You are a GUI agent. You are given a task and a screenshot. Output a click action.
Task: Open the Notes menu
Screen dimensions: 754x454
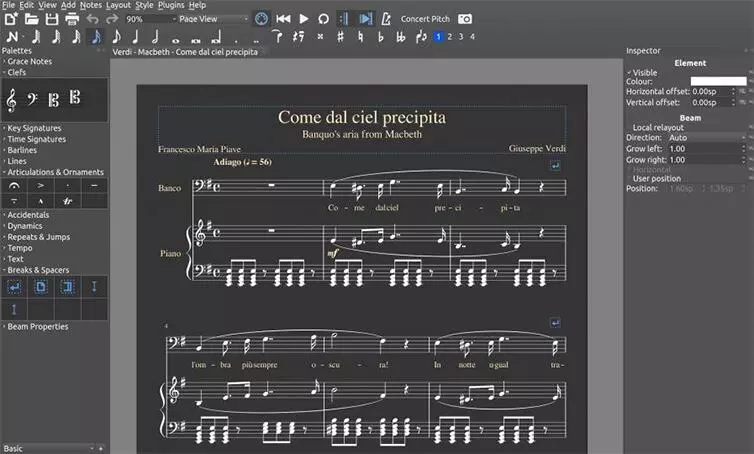[x=91, y=5]
